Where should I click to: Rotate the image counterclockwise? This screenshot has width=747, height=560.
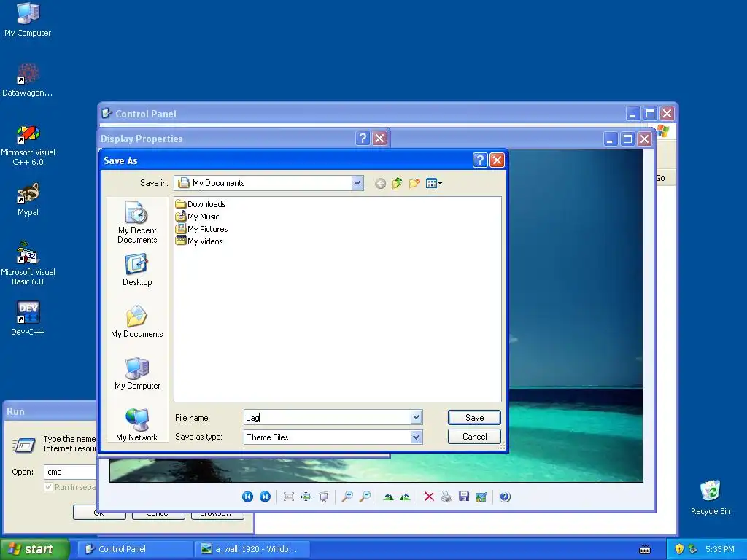coord(406,497)
